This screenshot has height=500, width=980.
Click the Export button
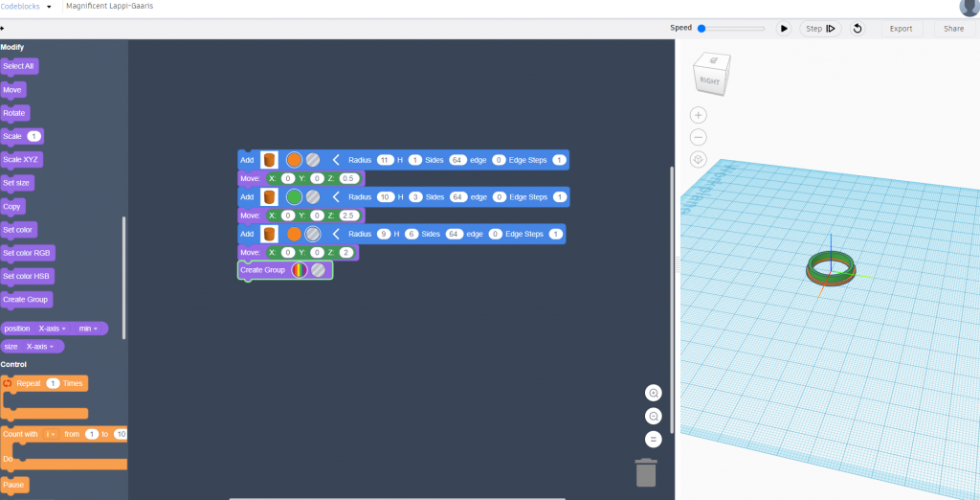[x=901, y=29]
